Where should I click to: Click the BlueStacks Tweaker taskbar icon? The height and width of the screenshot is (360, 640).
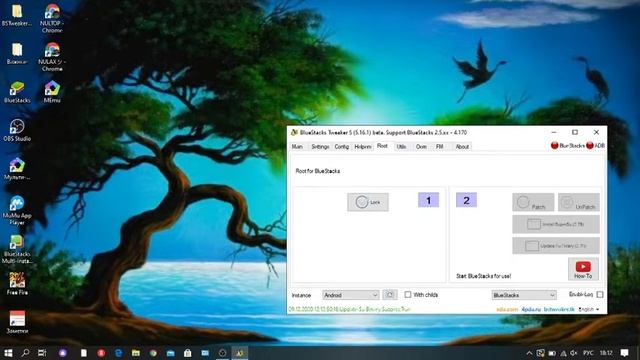tap(240, 353)
